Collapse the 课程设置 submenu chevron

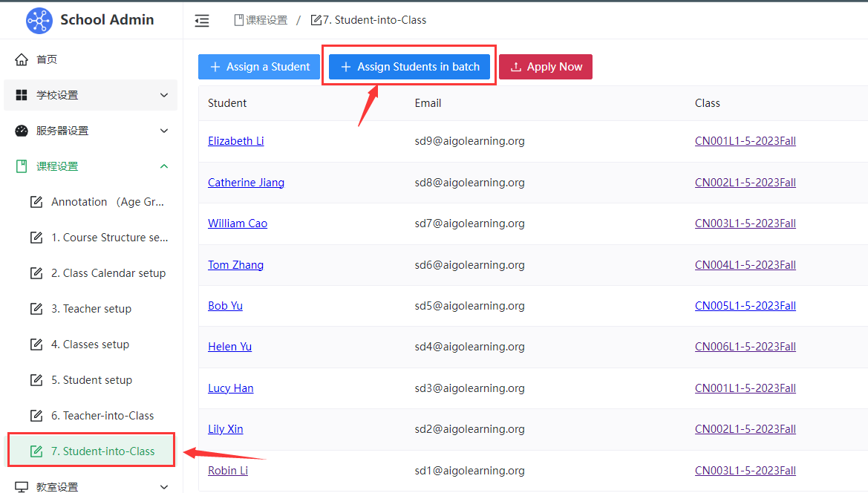pyautogui.click(x=164, y=166)
